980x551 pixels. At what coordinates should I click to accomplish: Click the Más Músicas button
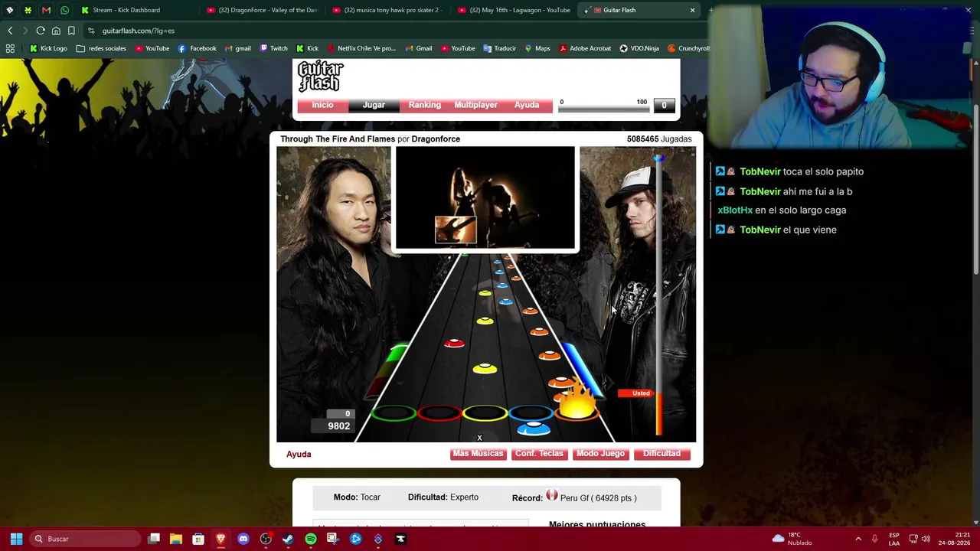(x=478, y=454)
